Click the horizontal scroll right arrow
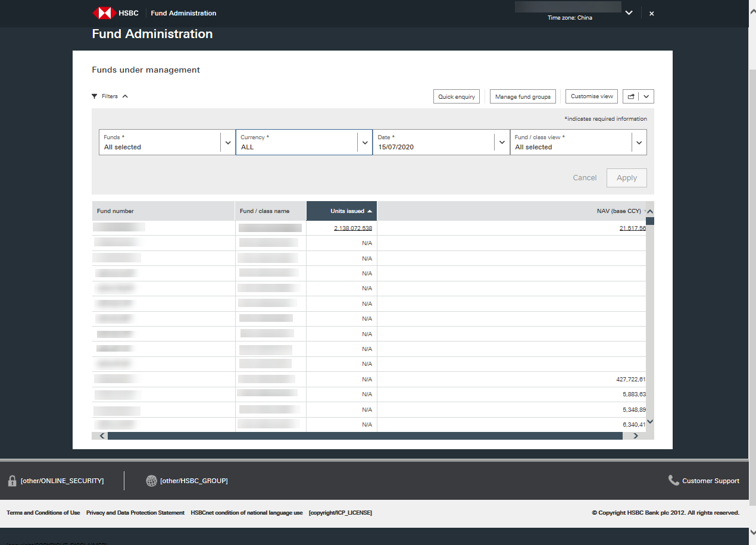Viewport: 756px width, 545px height. [635, 436]
